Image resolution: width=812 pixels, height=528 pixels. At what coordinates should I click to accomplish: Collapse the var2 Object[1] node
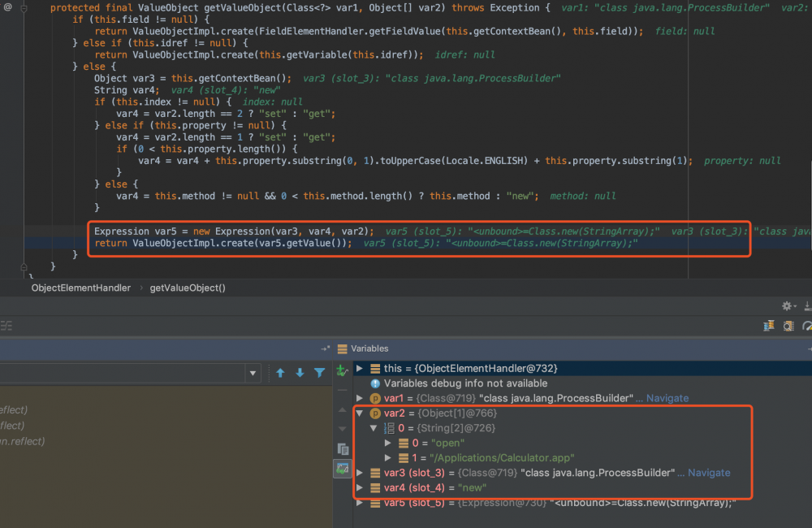pos(360,413)
